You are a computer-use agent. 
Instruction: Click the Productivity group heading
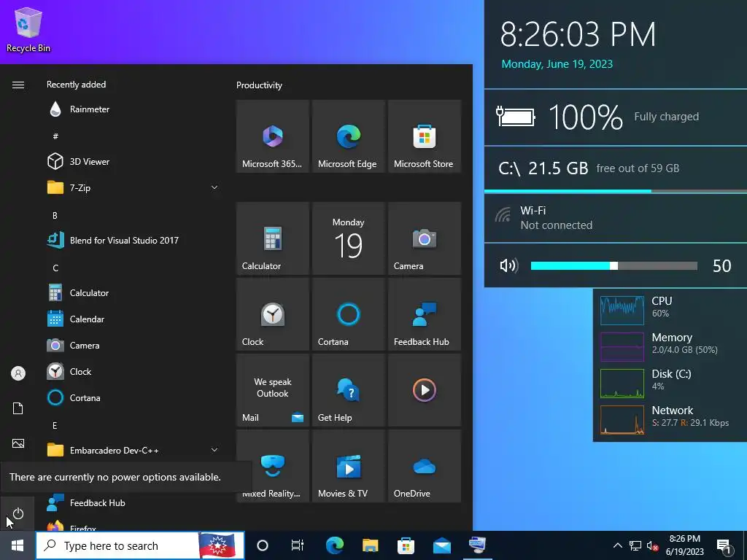point(259,85)
